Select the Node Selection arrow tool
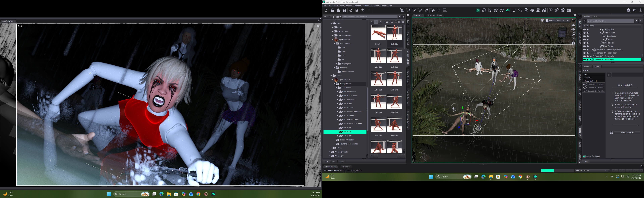The height and width of the screenshot is (198, 644). (x=490, y=10)
